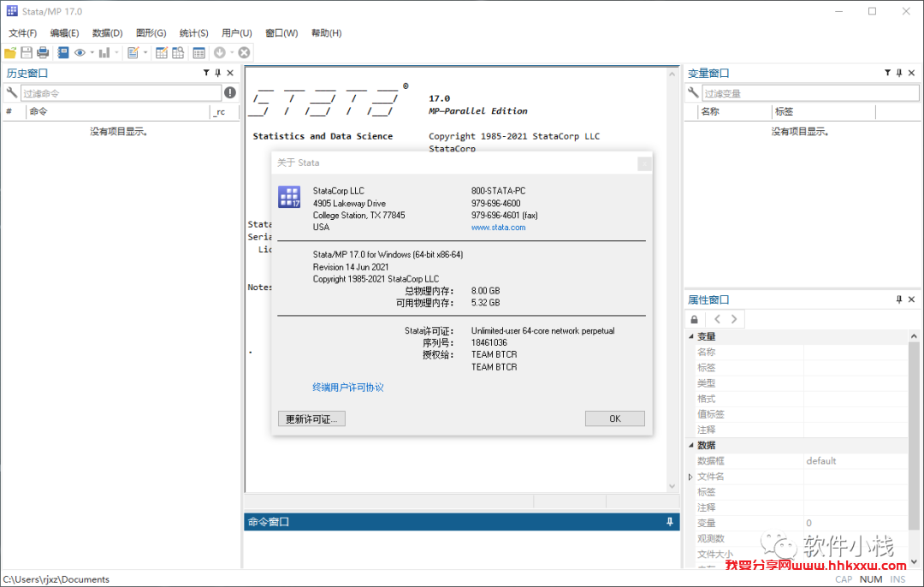This screenshot has width=924, height=587.
Task: Click the _rc column header in History
Action: 224,111
